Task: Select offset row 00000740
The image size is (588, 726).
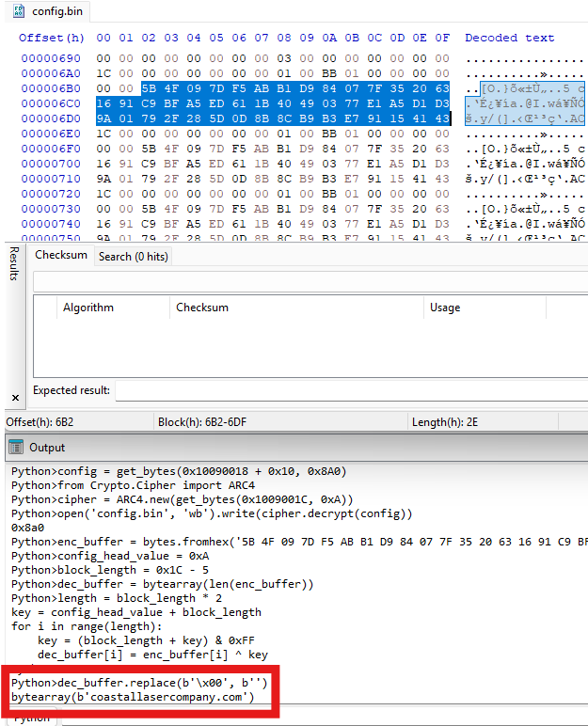Action: (51, 224)
